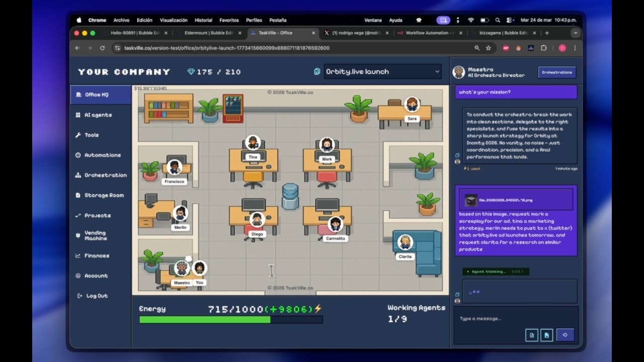This screenshot has height=362, width=644.
Task: Select agent Merlin at his desk
Action: click(x=180, y=213)
